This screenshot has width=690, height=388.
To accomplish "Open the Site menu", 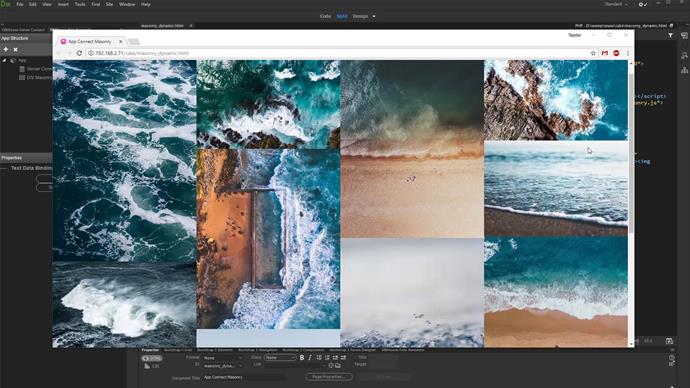I will coord(110,4).
